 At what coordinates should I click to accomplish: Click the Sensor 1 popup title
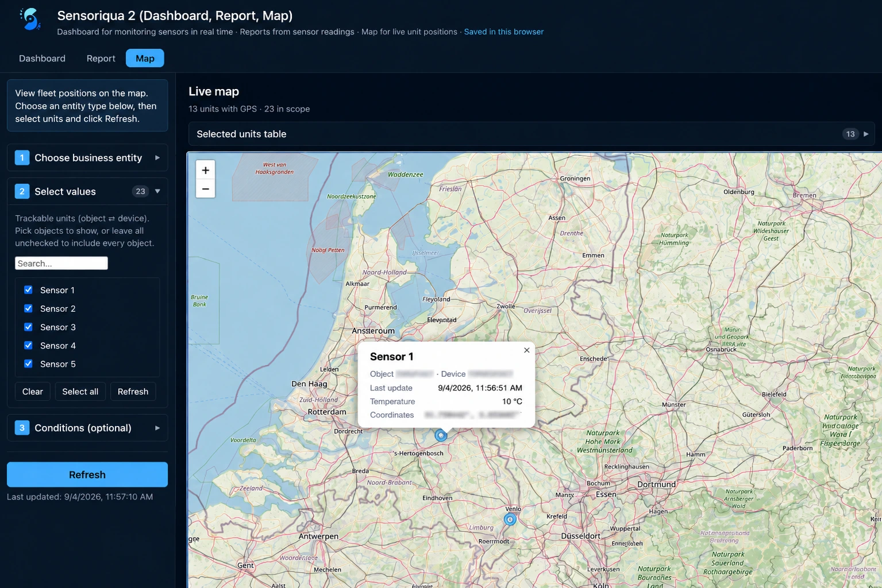(392, 357)
